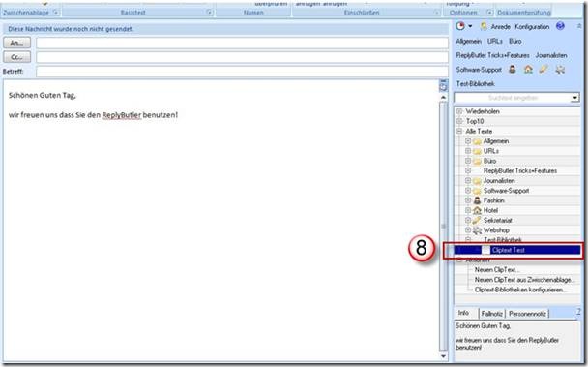Expand the Webshop tree node
Image resolution: width=588 pixels, height=367 pixels.
tap(468, 229)
